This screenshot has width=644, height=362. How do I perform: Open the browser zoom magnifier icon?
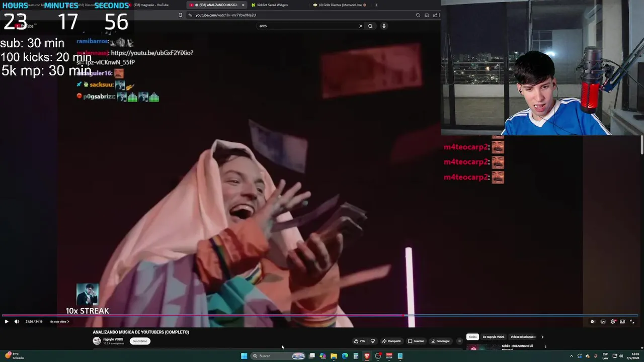click(x=418, y=15)
